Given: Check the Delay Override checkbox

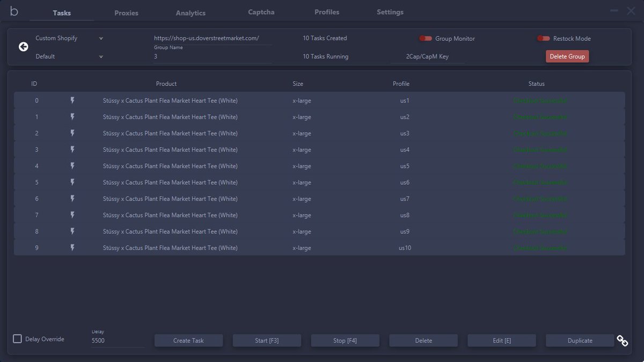Looking at the screenshot, I should (x=18, y=339).
